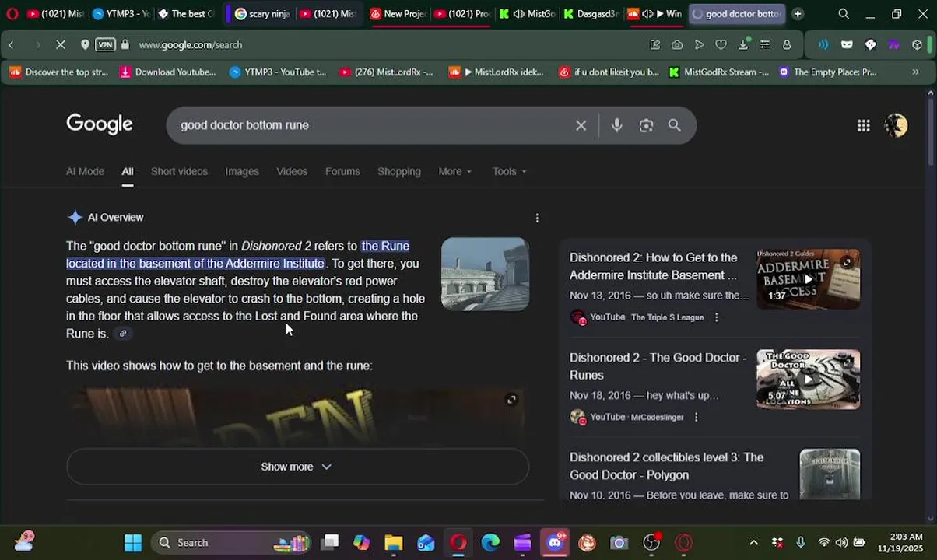
Task: Open MistGodRx Stream bookmark
Action: pyautogui.click(x=718, y=72)
